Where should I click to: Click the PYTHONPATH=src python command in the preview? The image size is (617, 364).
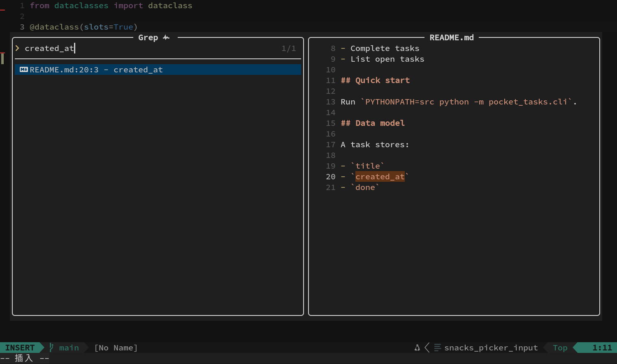[466, 102]
